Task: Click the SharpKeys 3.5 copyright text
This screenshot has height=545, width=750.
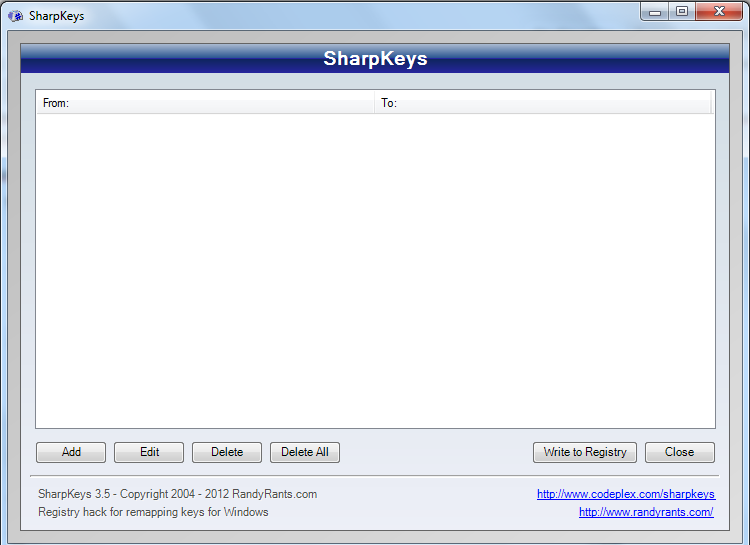Action: point(177,494)
